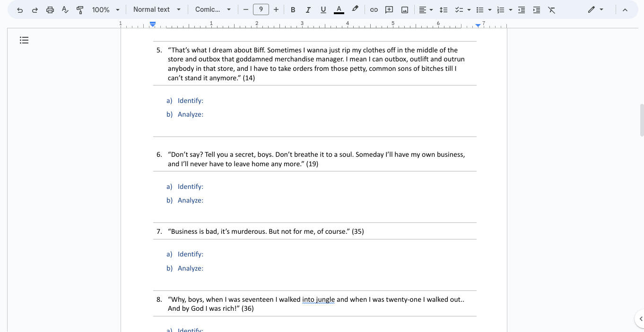Viewport: 644px width, 332px height.
Task: Click the vertical scrollbar thumb
Action: click(x=642, y=120)
